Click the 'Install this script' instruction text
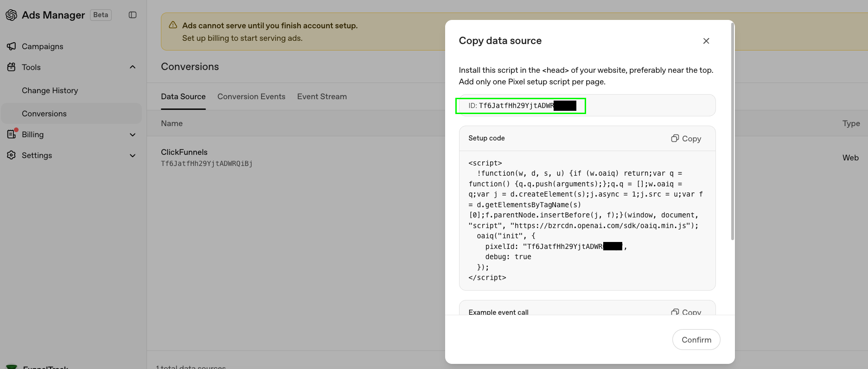 click(586, 76)
